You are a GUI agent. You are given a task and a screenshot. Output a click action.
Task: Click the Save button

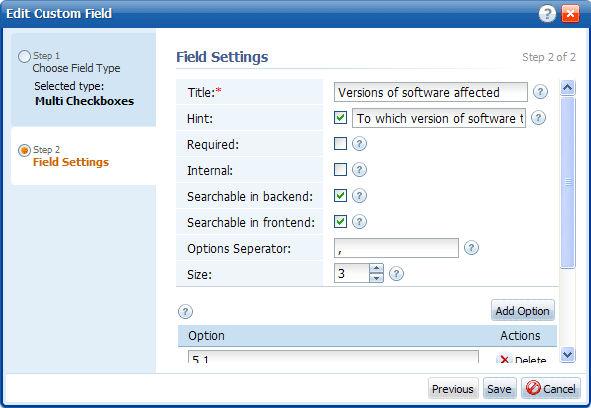(x=499, y=389)
